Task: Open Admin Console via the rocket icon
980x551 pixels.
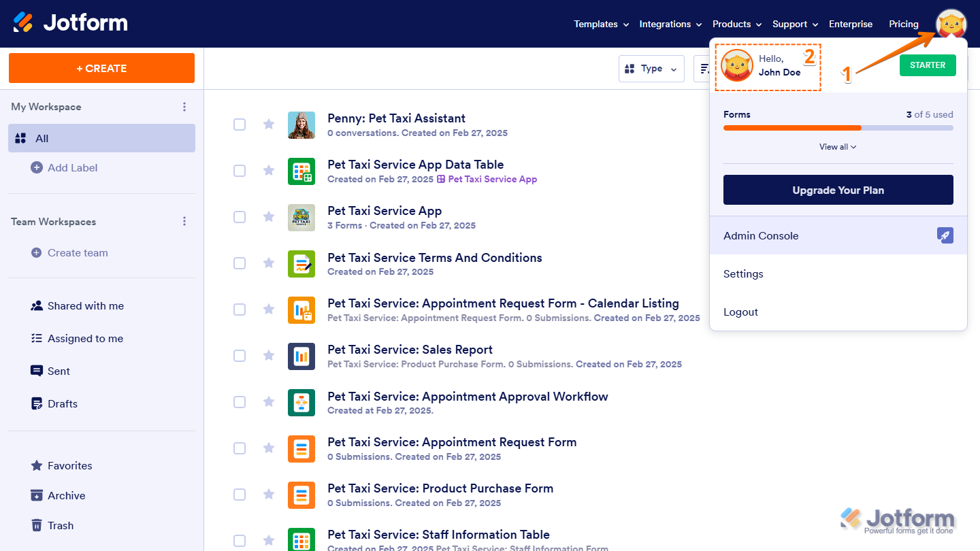Action: (x=945, y=235)
